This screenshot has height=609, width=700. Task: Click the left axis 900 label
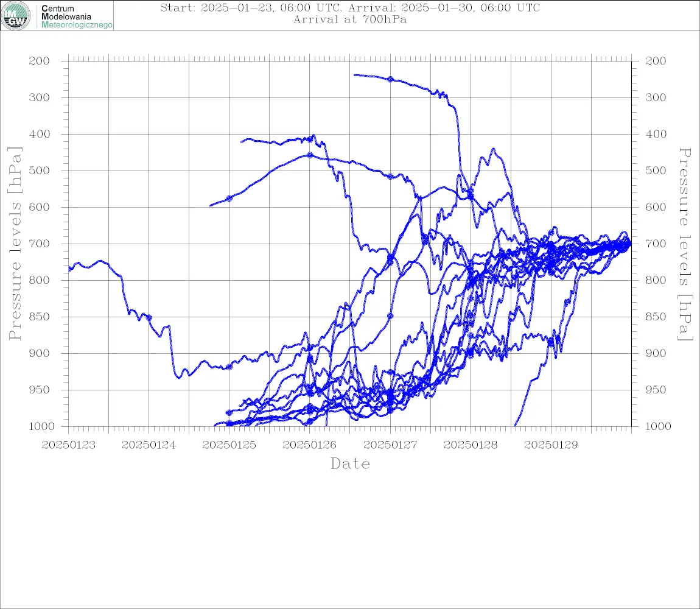tap(40, 353)
